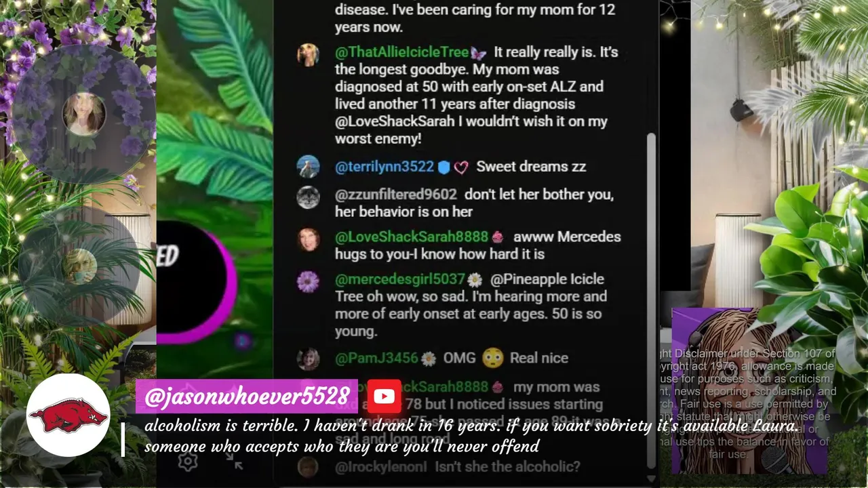Click the red razorback hog logo
The height and width of the screenshot is (488, 868).
pos(68,415)
